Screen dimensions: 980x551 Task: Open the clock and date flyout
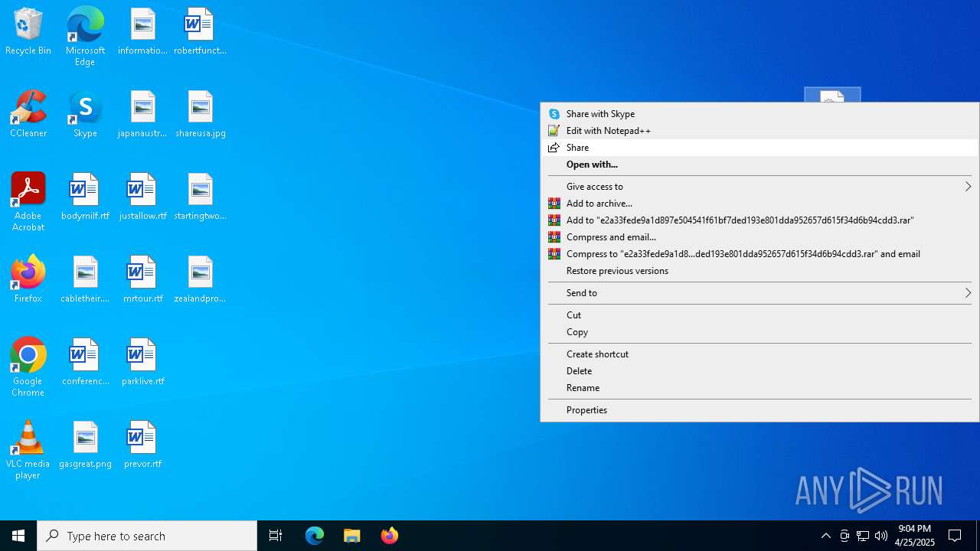pos(914,536)
